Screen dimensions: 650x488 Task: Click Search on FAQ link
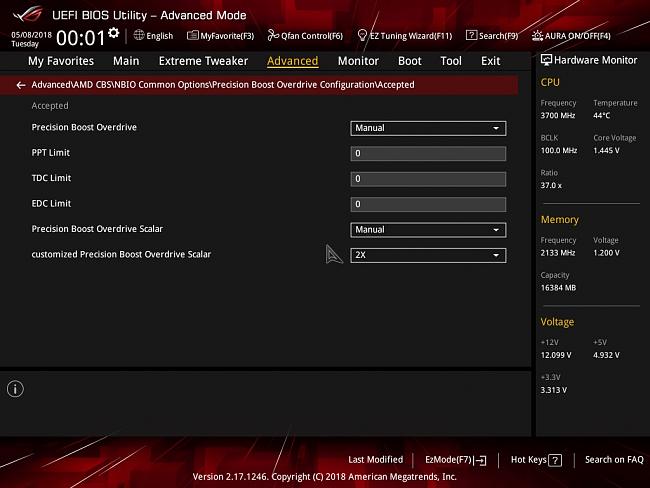point(614,459)
